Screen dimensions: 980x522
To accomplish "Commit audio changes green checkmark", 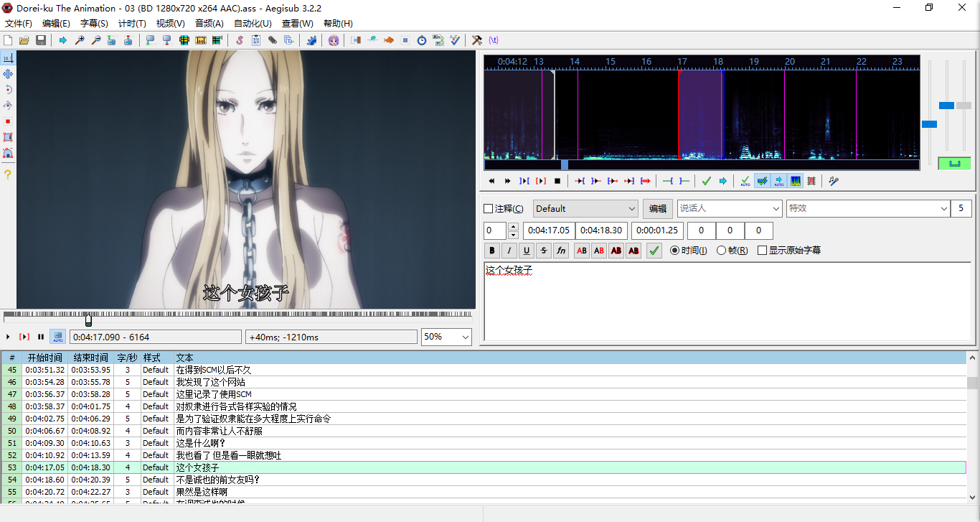I will click(707, 181).
